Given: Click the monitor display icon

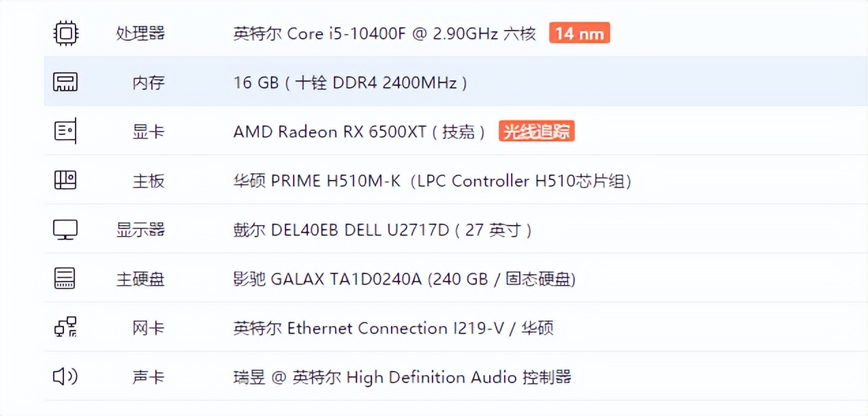Looking at the screenshot, I should [65, 229].
